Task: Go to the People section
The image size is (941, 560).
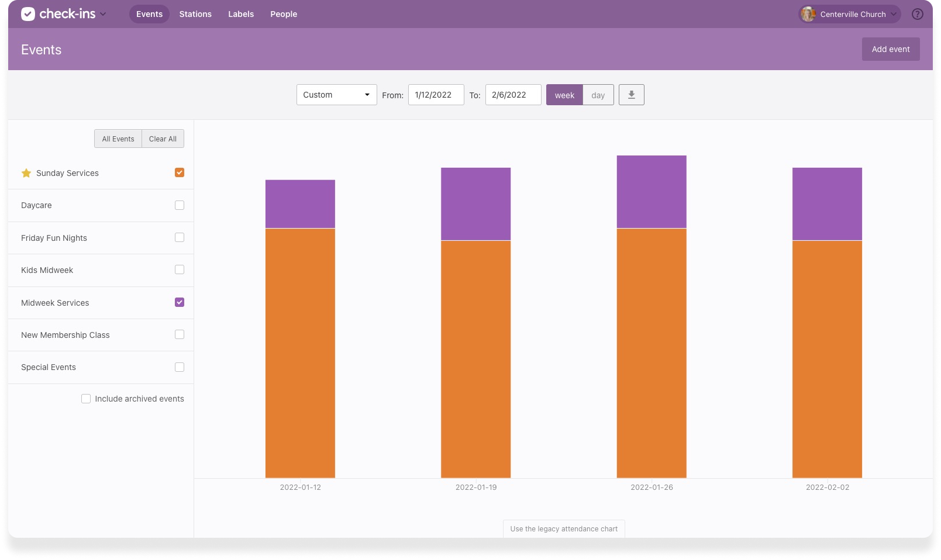Action: (283, 13)
